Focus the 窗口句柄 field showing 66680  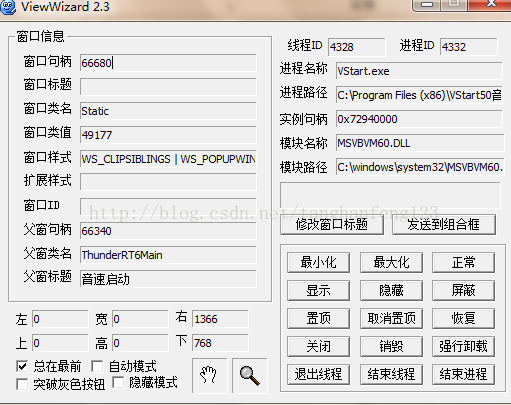click(x=168, y=63)
